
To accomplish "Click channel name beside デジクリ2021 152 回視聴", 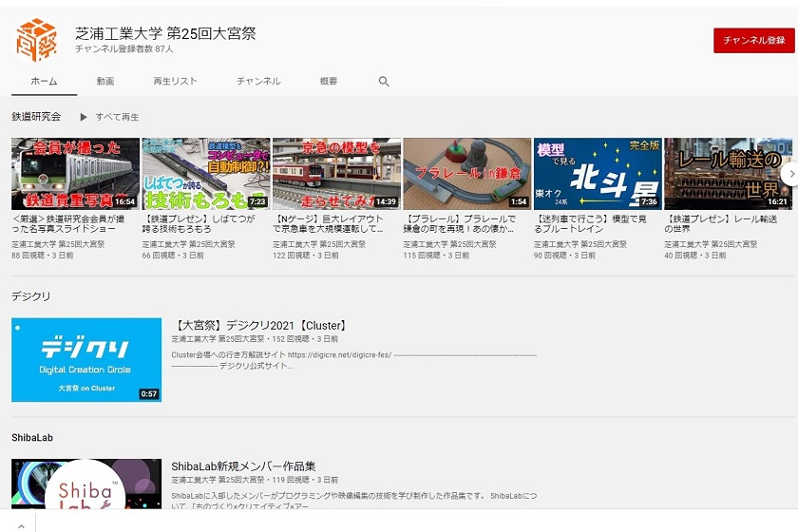I will 218,339.
